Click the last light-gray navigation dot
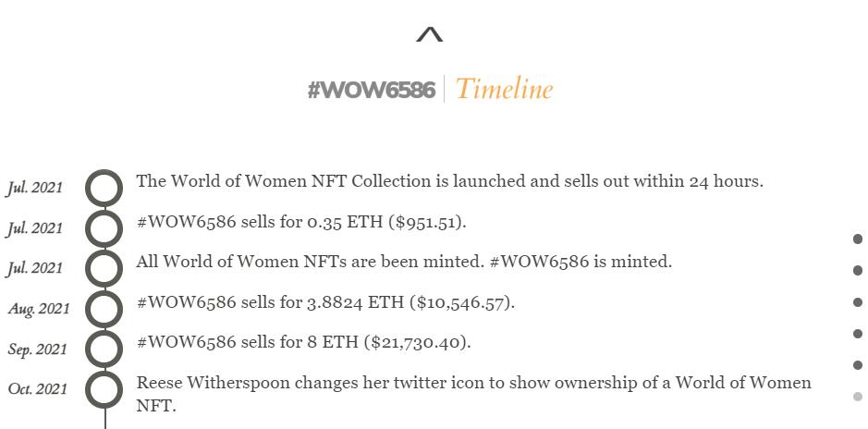Image resolution: width=868 pixels, height=429 pixels. click(858, 397)
